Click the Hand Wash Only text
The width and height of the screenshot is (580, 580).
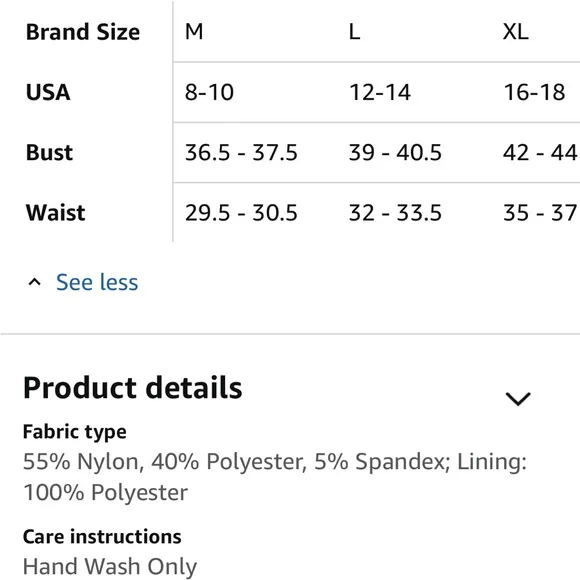(110, 567)
